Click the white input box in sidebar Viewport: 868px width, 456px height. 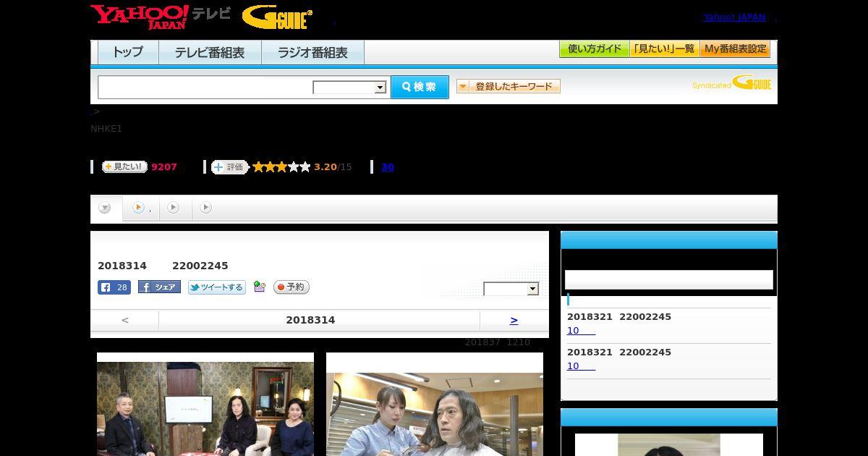click(x=669, y=280)
